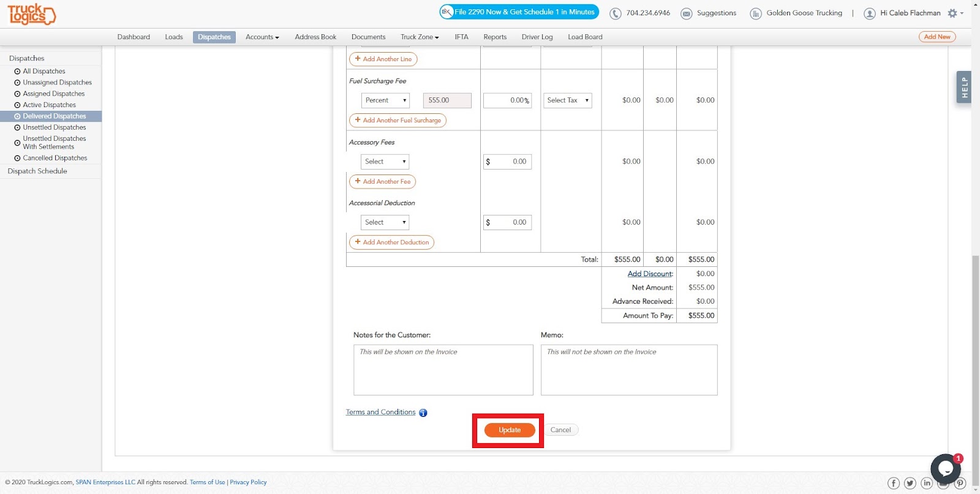
Task: Click the fuel surcharge 555.00 amount field
Action: tap(447, 100)
